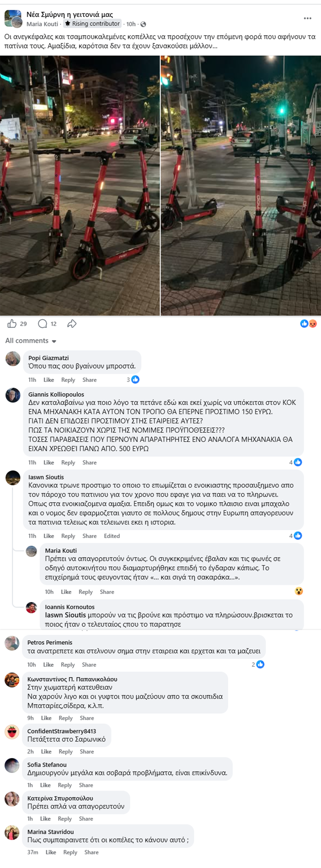This screenshot has width=321, height=868.
Task: Toggle Like on Sofia Stefanou's comment
Action: pyautogui.click(x=45, y=785)
